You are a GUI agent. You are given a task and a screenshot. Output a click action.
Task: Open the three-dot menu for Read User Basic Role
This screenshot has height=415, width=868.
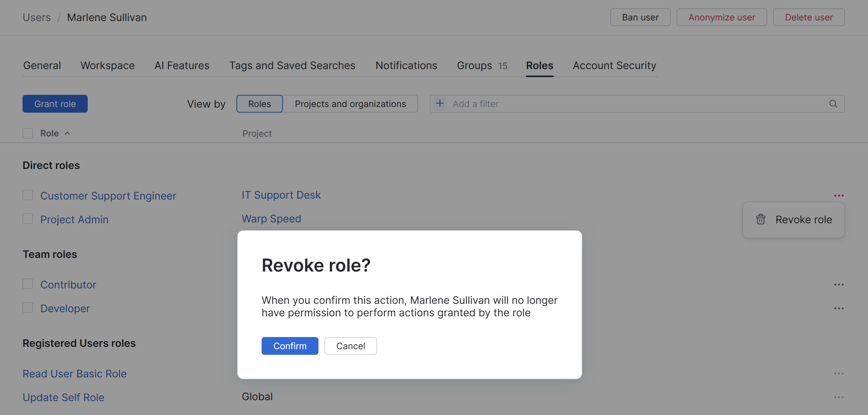tap(838, 373)
